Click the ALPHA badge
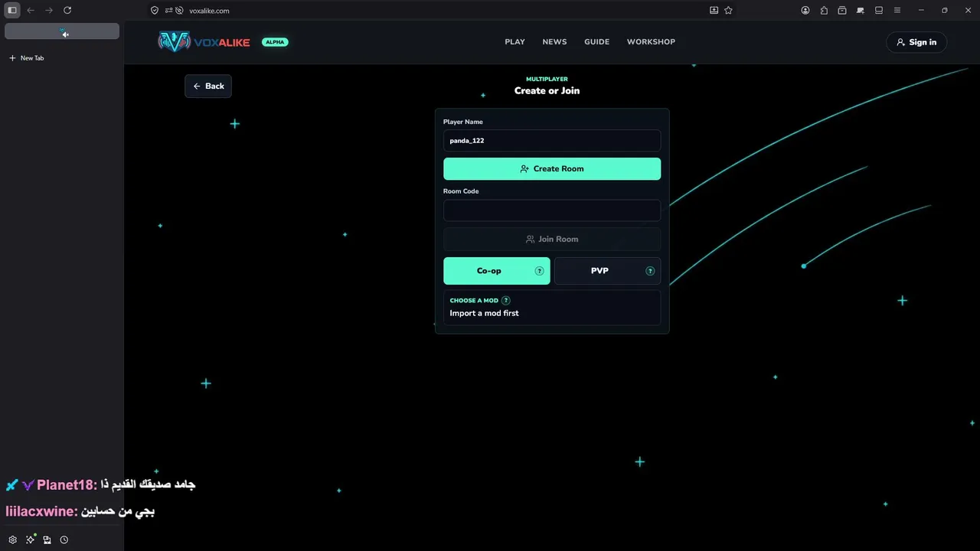 (x=275, y=42)
